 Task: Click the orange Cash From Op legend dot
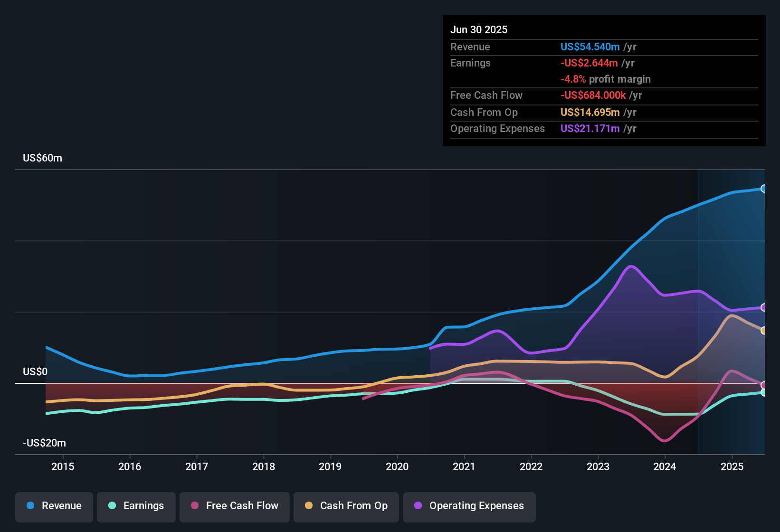[x=309, y=506]
